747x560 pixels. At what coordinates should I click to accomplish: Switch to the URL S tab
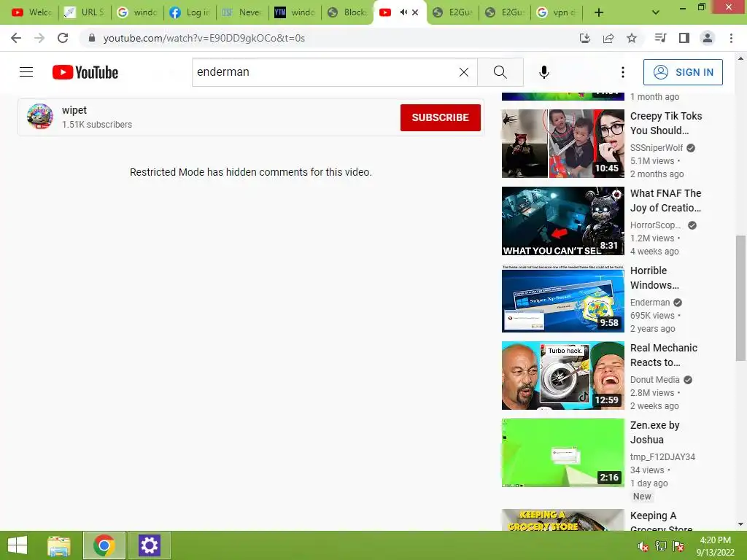point(85,12)
